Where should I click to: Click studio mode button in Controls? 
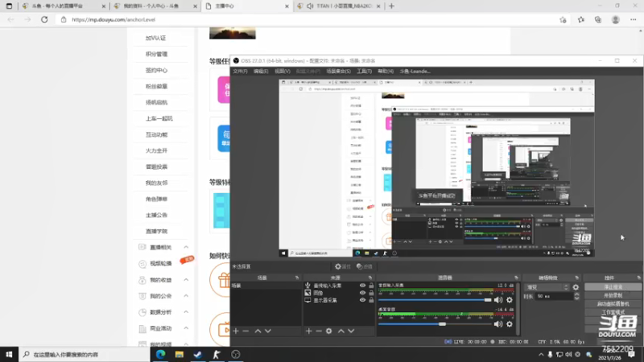(613, 312)
